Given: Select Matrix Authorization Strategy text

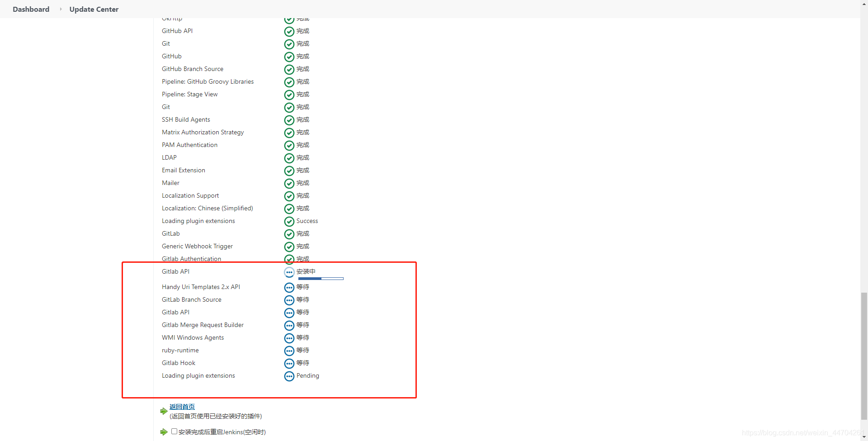Looking at the screenshot, I should (203, 132).
